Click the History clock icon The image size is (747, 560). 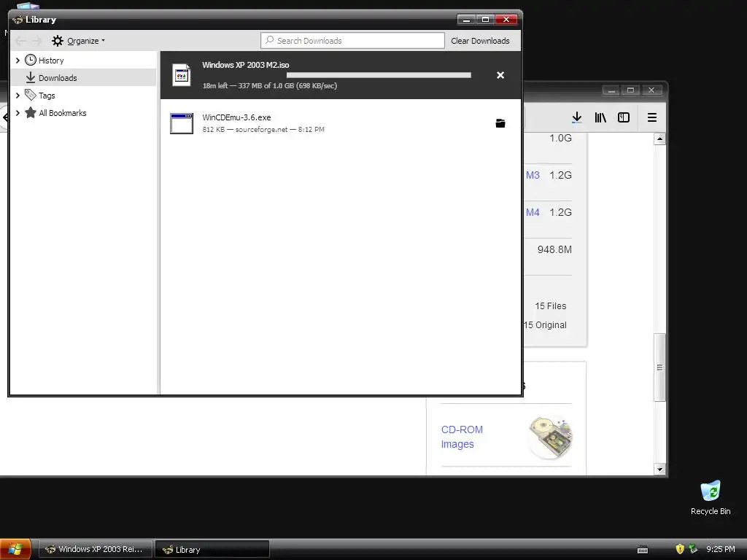31,60
